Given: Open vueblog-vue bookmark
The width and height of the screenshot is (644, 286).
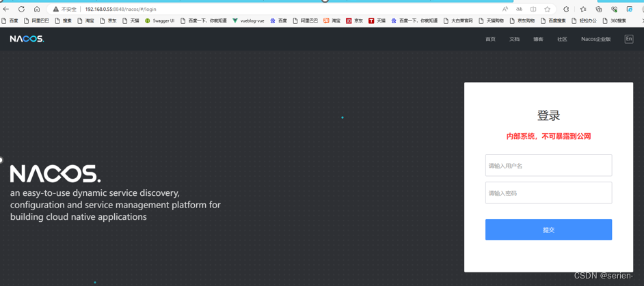Looking at the screenshot, I should tap(248, 20).
